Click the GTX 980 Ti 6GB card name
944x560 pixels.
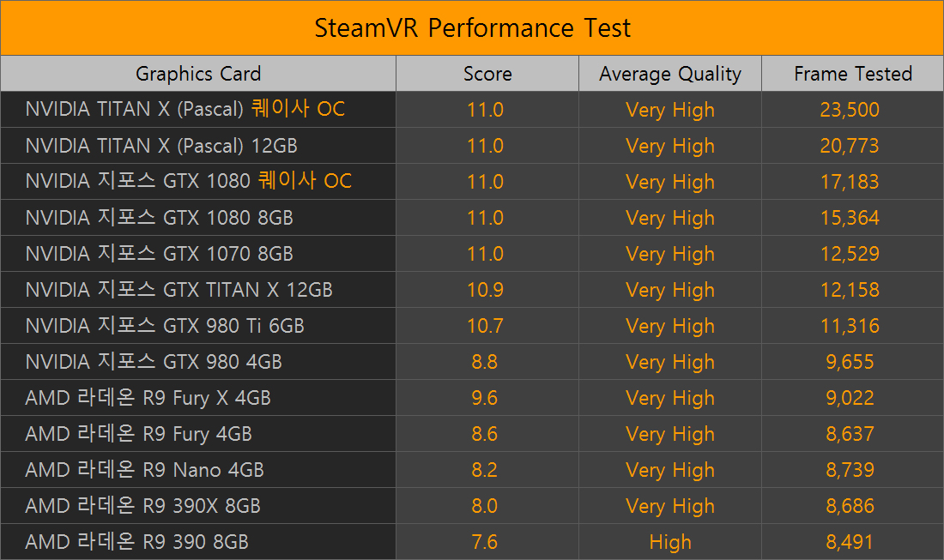[165, 325]
